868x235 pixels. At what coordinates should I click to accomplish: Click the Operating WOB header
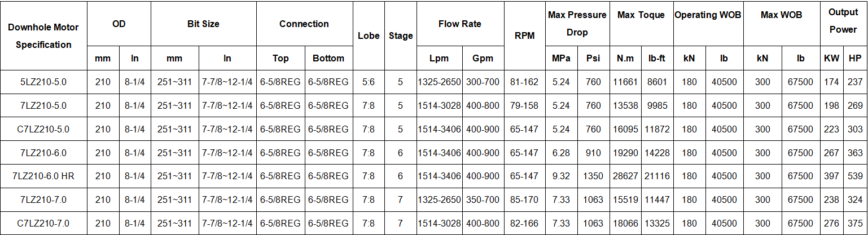(x=708, y=15)
